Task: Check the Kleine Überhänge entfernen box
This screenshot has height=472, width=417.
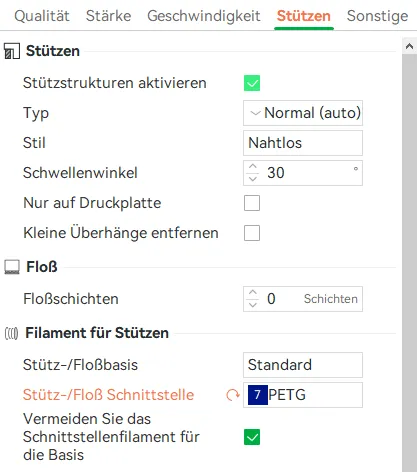Action: pyautogui.click(x=252, y=233)
